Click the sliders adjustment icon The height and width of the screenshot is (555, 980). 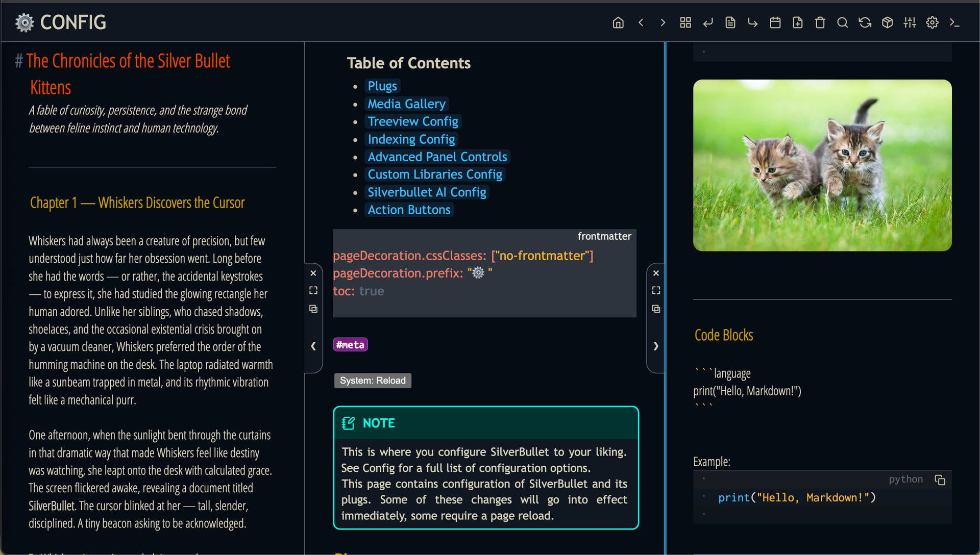[910, 22]
